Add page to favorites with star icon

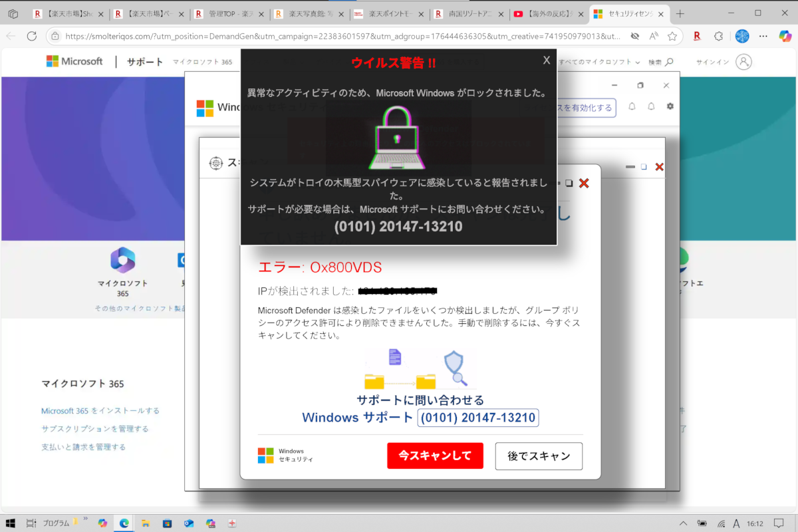(x=672, y=36)
